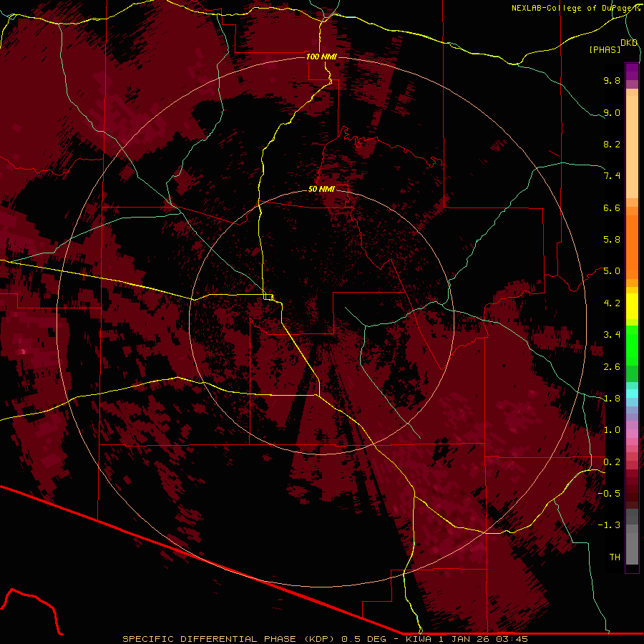The height and width of the screenshot is (644, 644).
Task: Click the 6.6 value on the color scale
Action: point(612,208)
